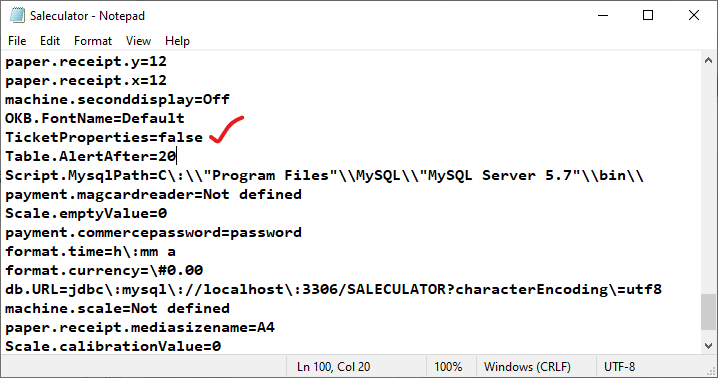Click the window resize grip in status bar corner

coord(711,371)
